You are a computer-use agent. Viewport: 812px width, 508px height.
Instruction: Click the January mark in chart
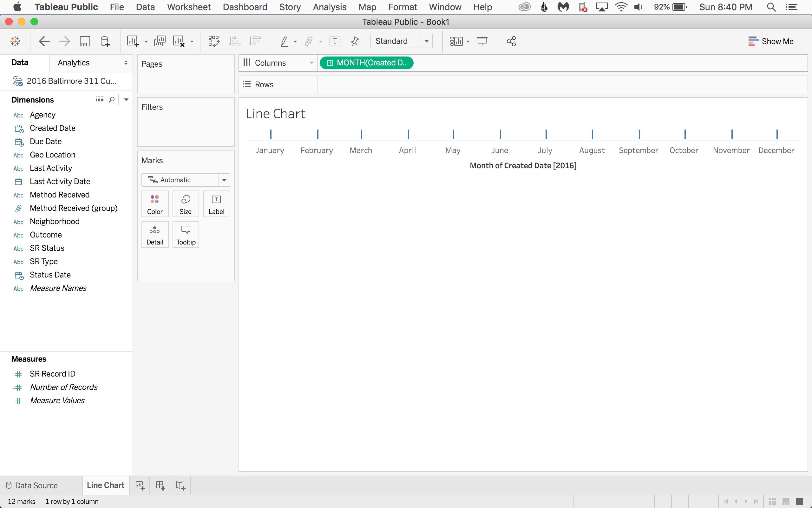click(271, 134)
